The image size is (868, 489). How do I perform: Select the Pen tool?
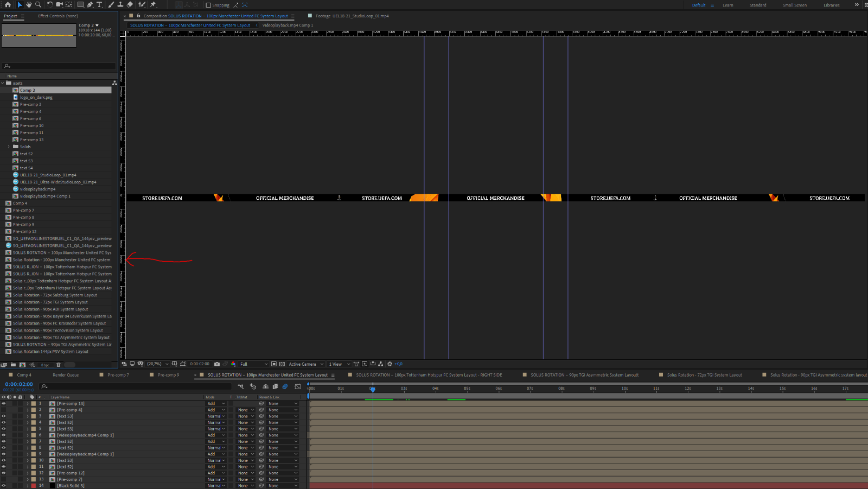pos(90,4)
